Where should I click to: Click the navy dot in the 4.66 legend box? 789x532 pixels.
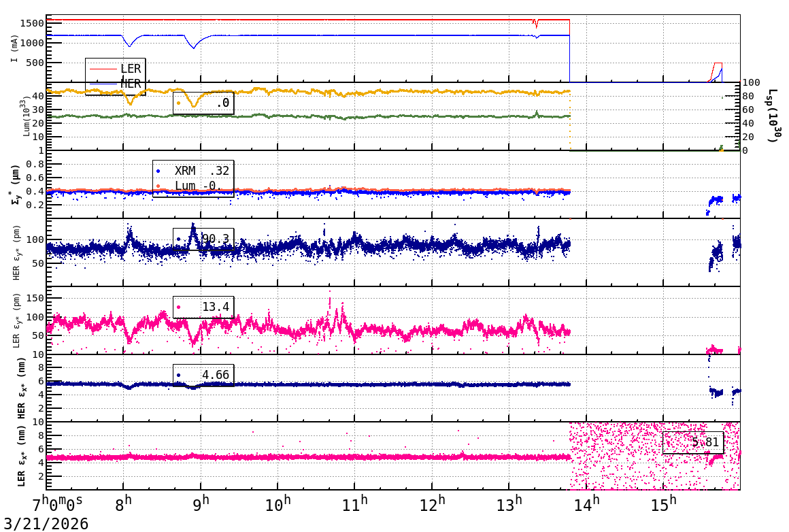179,375
